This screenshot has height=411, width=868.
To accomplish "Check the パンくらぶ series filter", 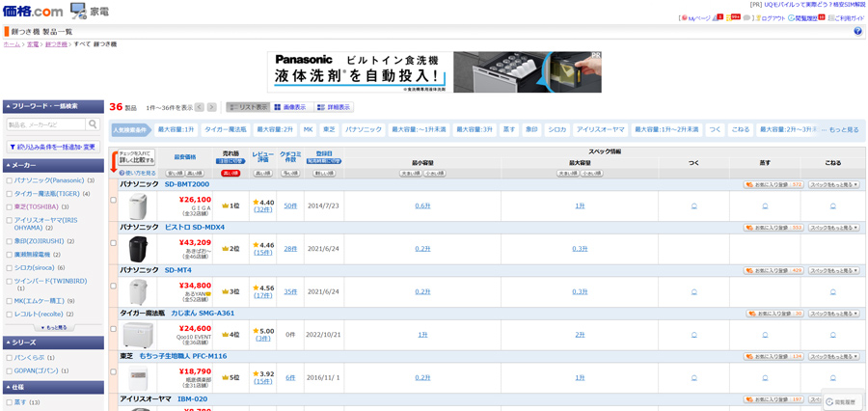I will (x=9, y=358).
